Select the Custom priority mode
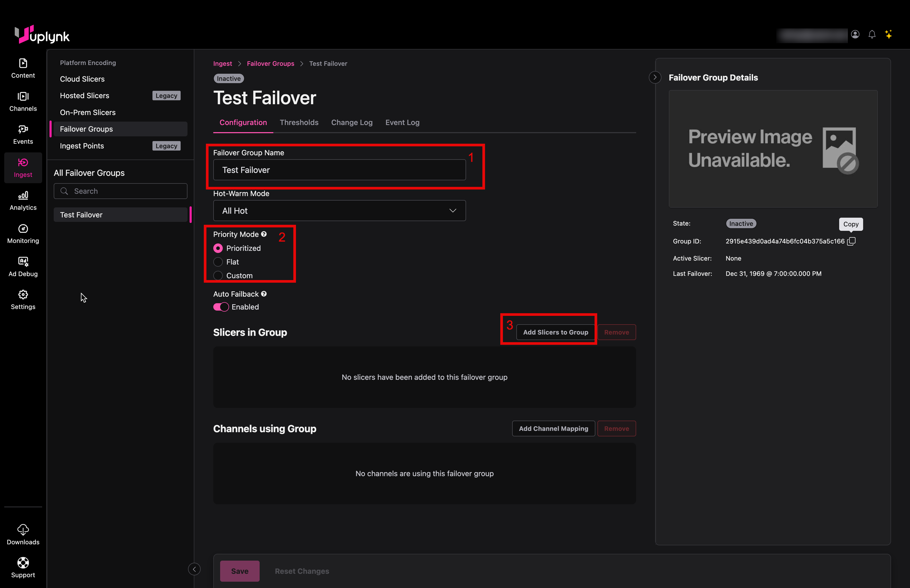910x588 pixels. coord(218,276)
